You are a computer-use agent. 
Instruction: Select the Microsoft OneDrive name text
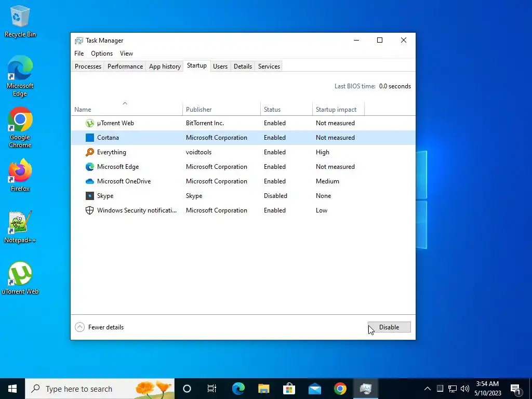tap(124, 181)
